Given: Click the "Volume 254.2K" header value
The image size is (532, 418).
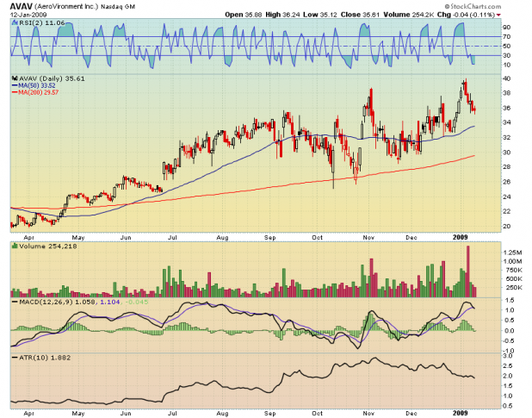Looking at the screenshot, I should tap(409, 15).
